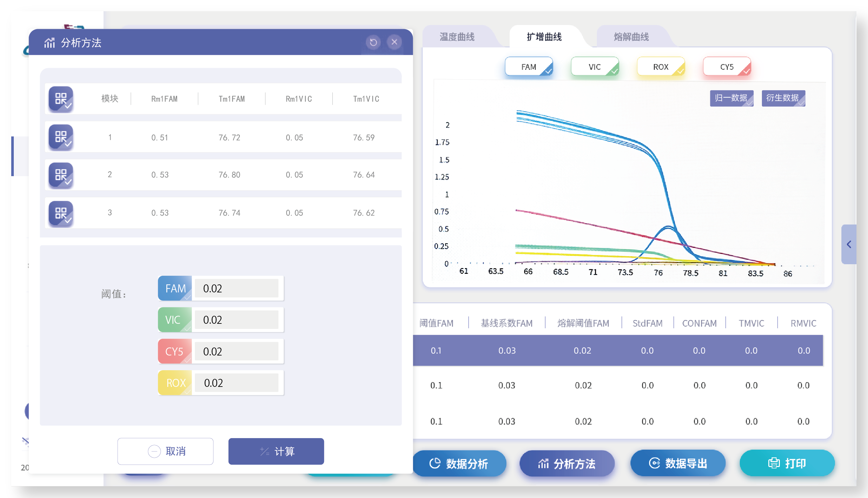Toggle CY5 channel curve visibility
Image resolution: width=868 pixels, height=498 pixels.
[x=727, y=67]
